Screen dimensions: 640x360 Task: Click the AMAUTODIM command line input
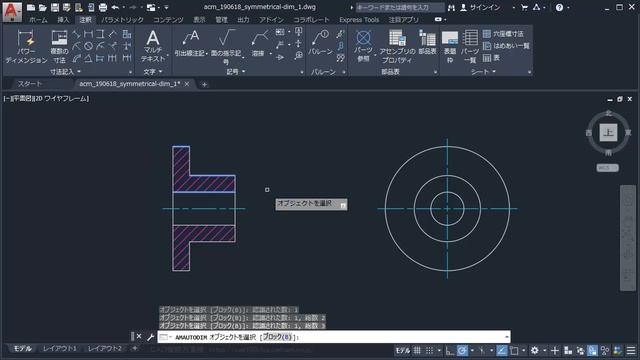click(334, 337)
